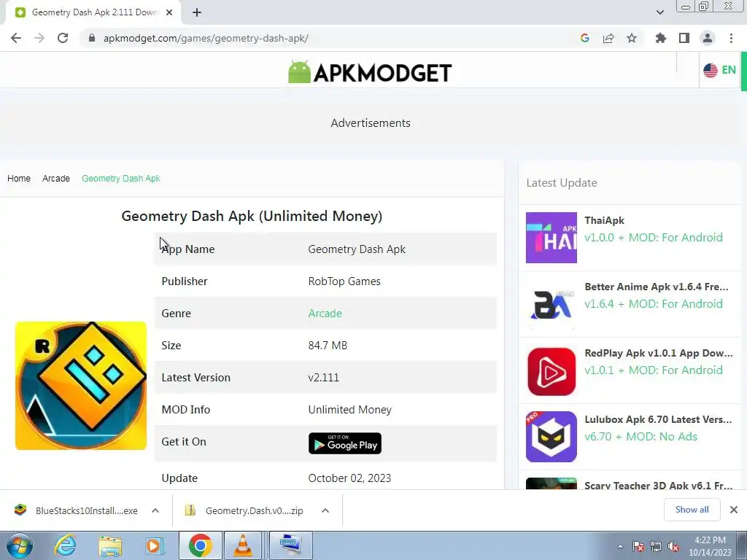The image size is (747, 560).
Task: Open Better Anime Apk icon
Action: pos(551,304)
